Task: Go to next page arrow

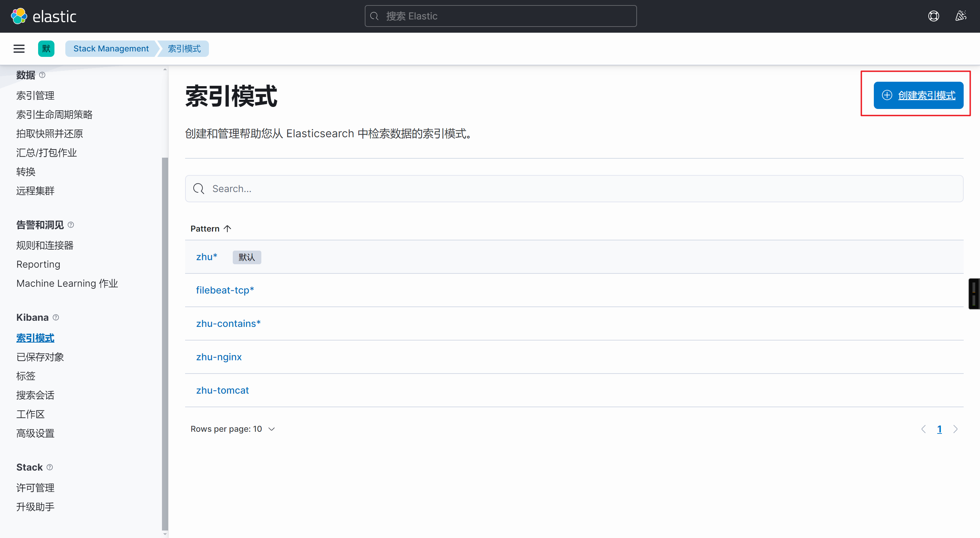Action: (955, 429)
